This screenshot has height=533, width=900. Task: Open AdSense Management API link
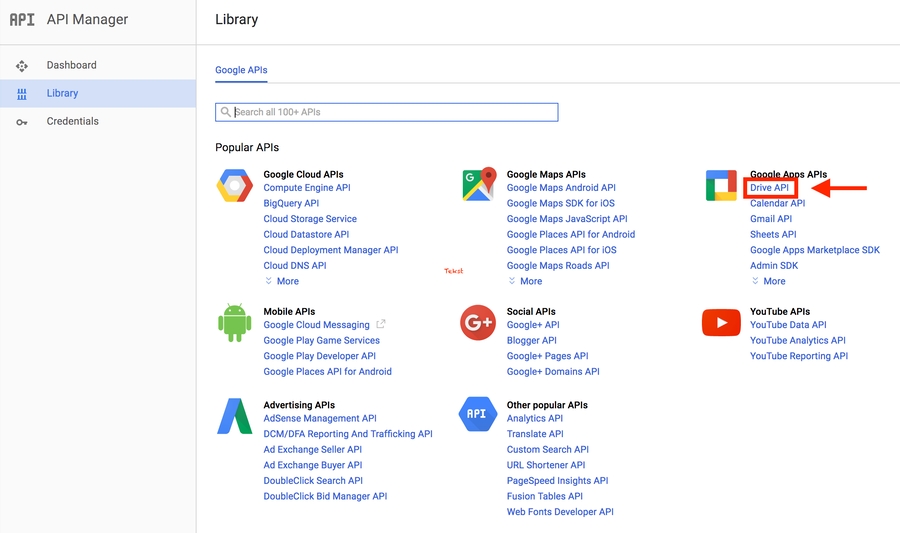pyautogui.click(x=320, y=418)
